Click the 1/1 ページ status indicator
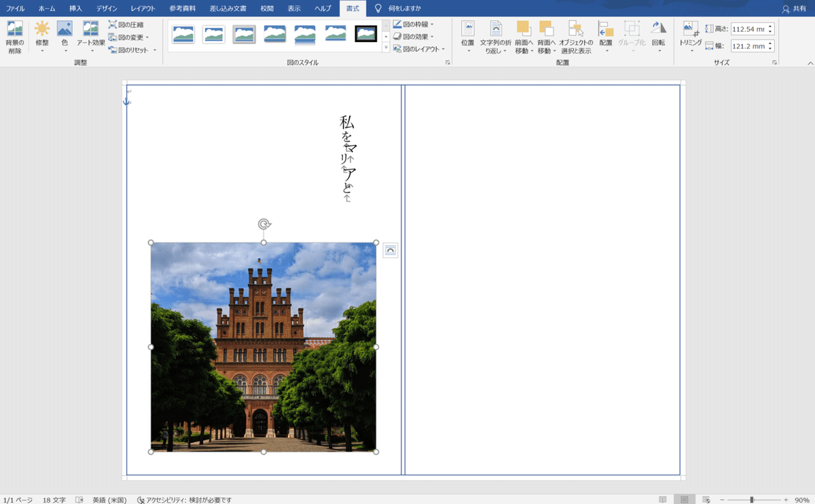The width and height of the screenshot is (815, 504). point(18,500)
